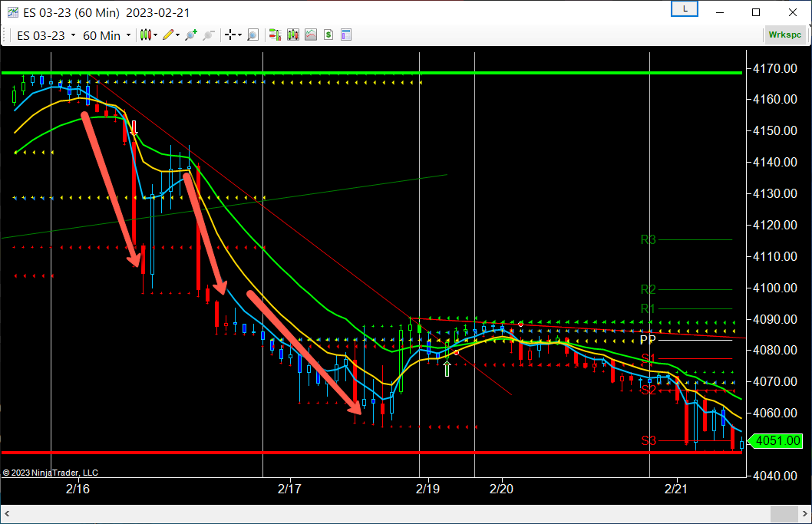Click the S3 pivot label

[x=649, y=440]
